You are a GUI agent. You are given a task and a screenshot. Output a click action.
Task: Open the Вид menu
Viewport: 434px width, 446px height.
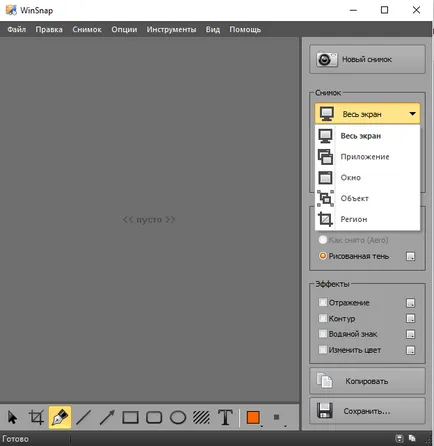[x=213, y=29]
